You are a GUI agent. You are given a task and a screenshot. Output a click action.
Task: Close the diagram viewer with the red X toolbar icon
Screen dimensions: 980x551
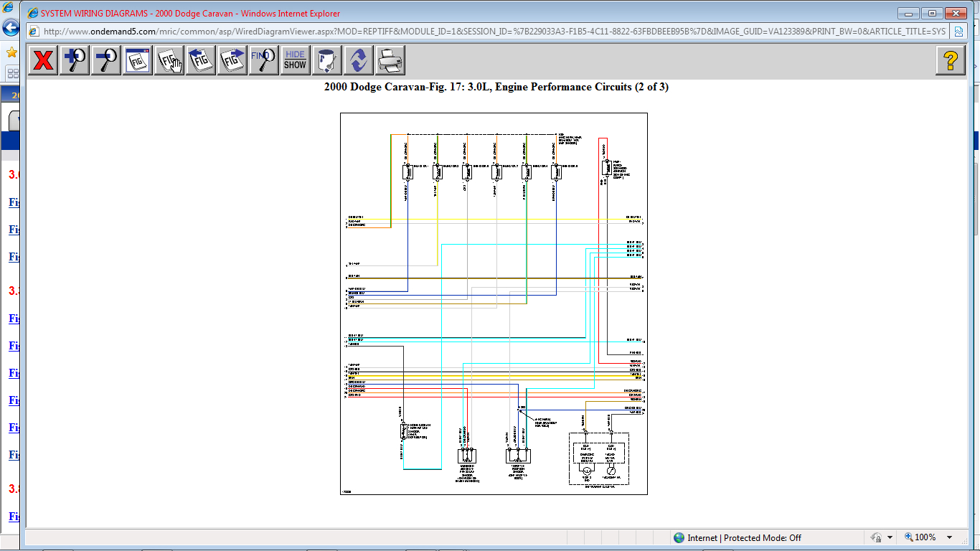(44, 60)
